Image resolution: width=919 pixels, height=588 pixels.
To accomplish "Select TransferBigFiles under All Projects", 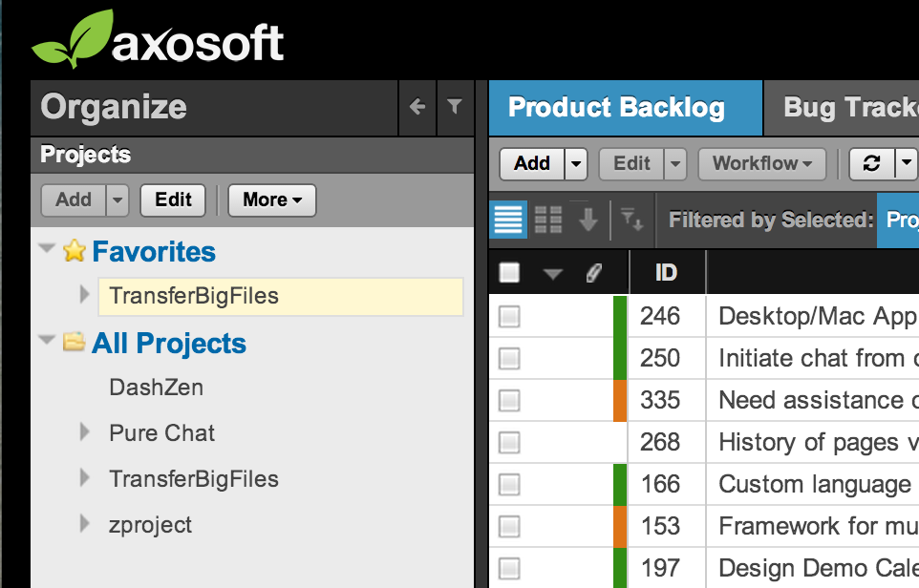I will coord(194,479).
